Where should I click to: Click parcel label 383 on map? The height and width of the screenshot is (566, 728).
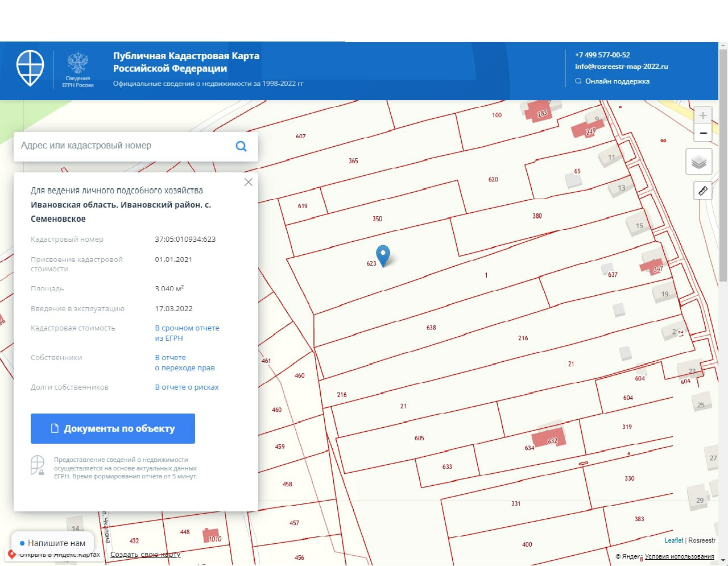639,519
